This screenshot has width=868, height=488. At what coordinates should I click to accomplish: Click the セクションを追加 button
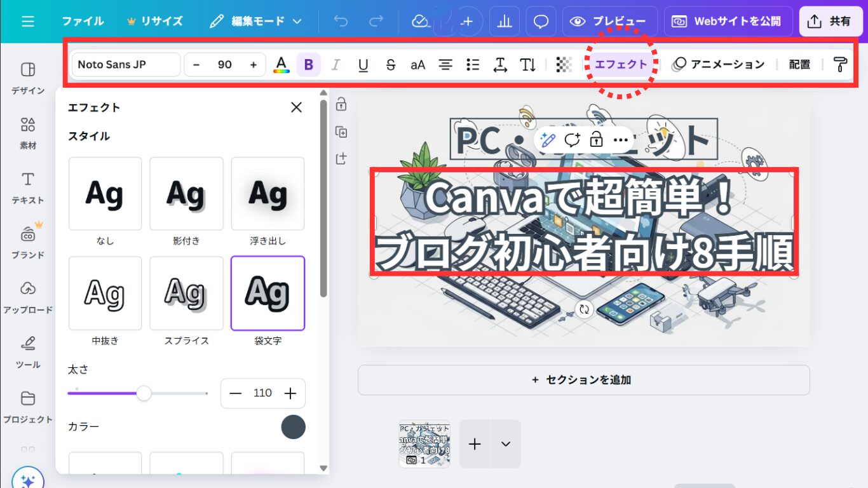[584, 380]
